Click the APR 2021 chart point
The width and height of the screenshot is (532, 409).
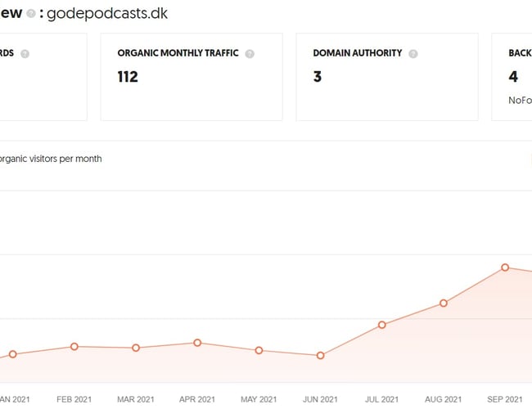coord(197,343)
